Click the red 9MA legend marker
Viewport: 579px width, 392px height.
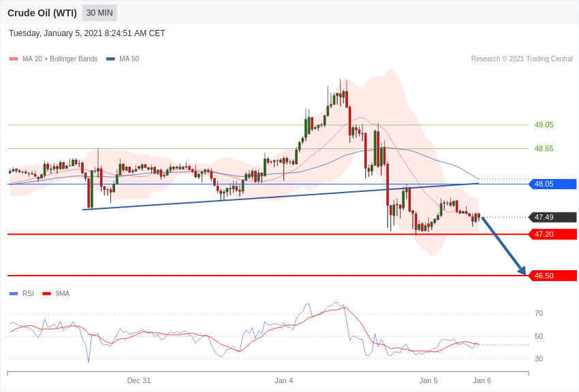click(x=46, y=294)
